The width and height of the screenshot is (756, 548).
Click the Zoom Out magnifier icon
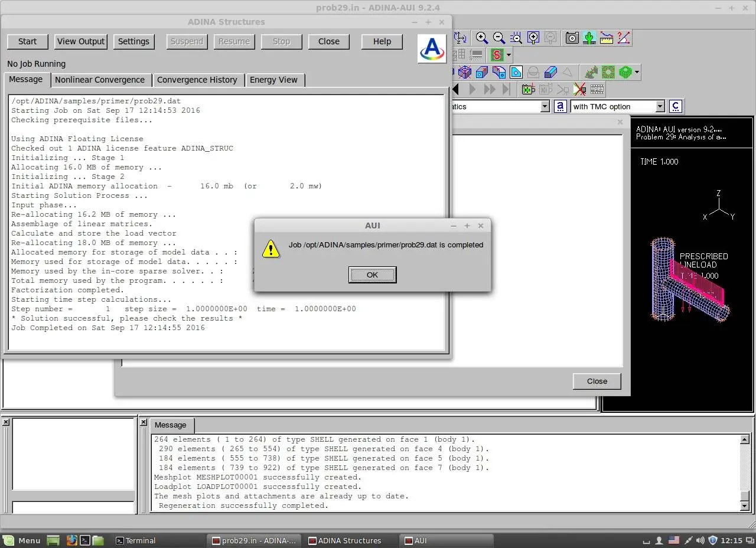point(499,38)
